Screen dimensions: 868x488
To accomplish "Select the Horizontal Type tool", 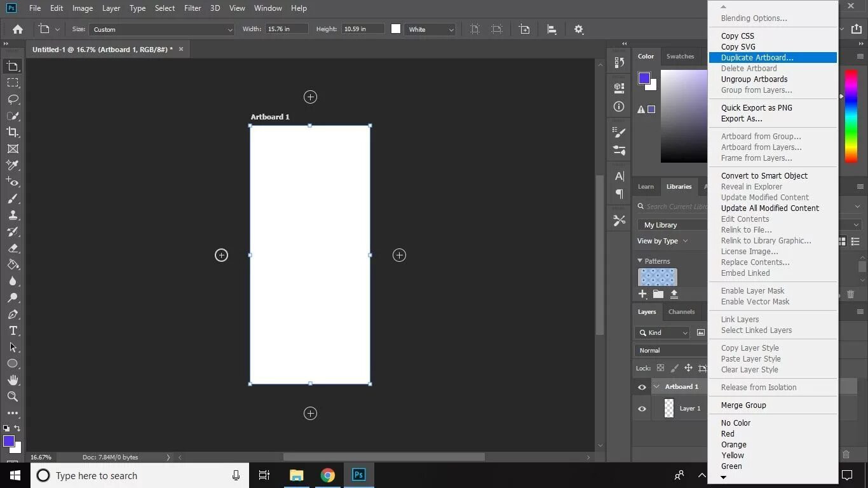I will 13,331.
